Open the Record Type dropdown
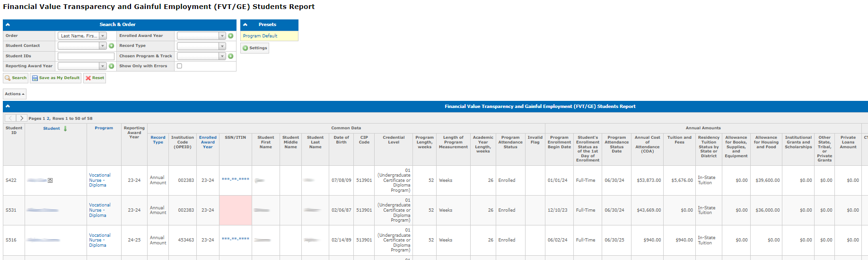Viewport: 868px width, 260px height. [x=202, y=46]
